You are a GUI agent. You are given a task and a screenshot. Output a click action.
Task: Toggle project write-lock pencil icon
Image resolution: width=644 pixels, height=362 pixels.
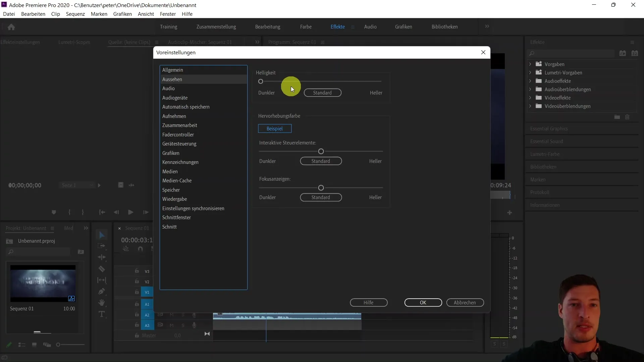tap(9, 345)
